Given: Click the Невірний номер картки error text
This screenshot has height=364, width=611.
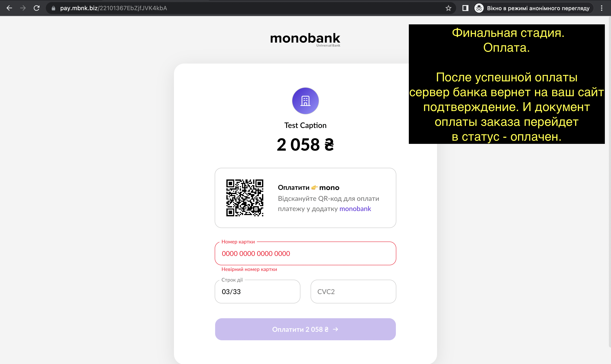Looking at the screenshot, I should point(249,269).
